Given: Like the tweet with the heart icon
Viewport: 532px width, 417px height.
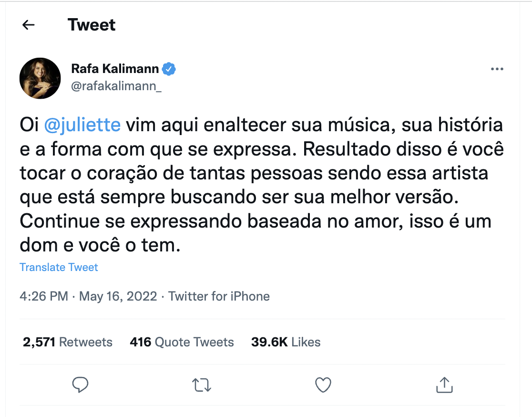Looking at the screenshot, I should 323,385.
